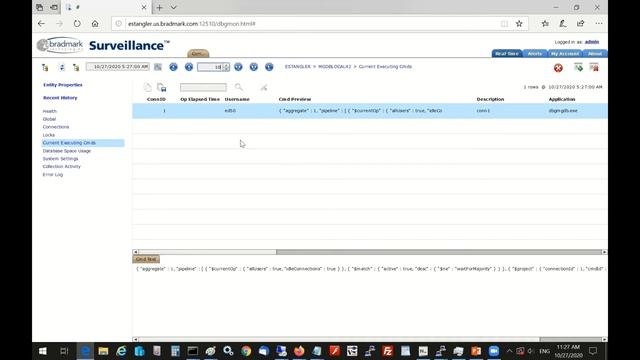
Task: Click the ESTANGLER breadcrumb
Action: point(298,67)
